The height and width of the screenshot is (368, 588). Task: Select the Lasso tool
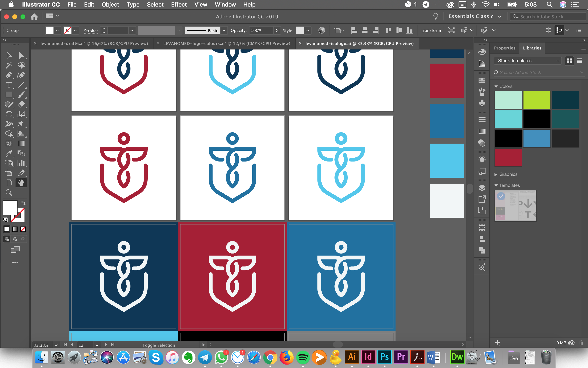point(21,65)
